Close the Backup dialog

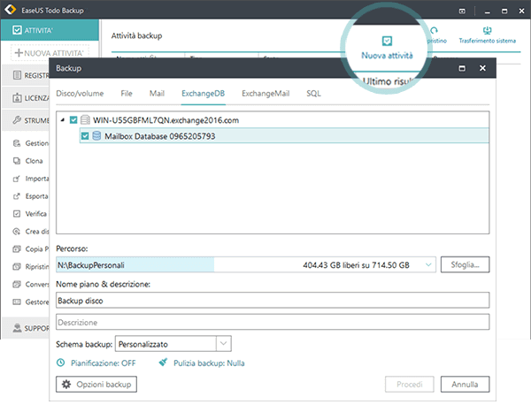pos(482,68)
